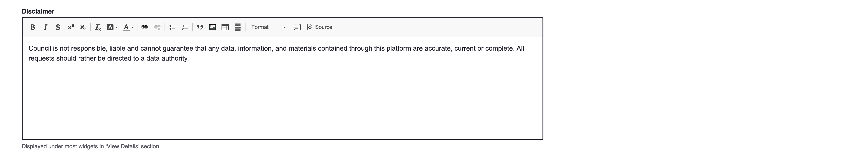The height and width of the screenshot is (160, 868).
Task: Insert a numbered list
Action: (185, 27)
